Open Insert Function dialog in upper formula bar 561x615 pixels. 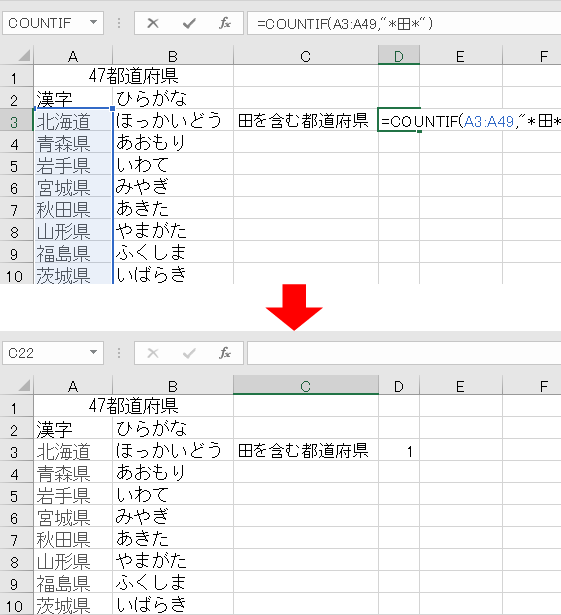pos(225,24)
